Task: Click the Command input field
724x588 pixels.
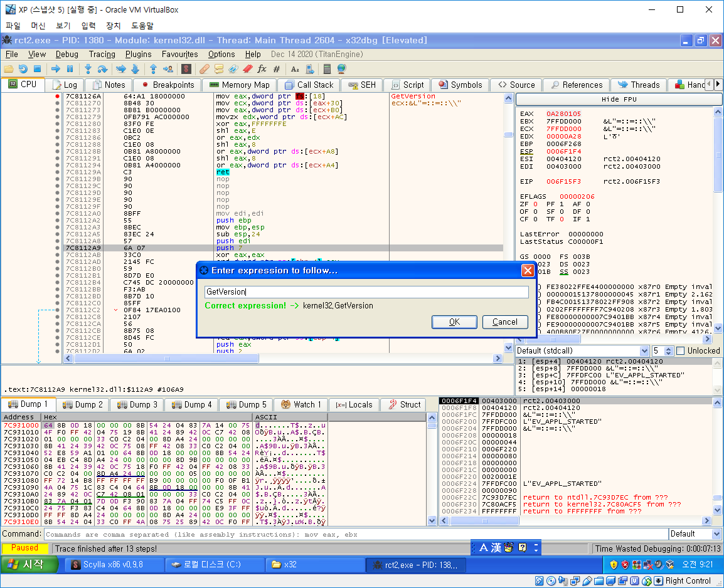Action: 356,534
